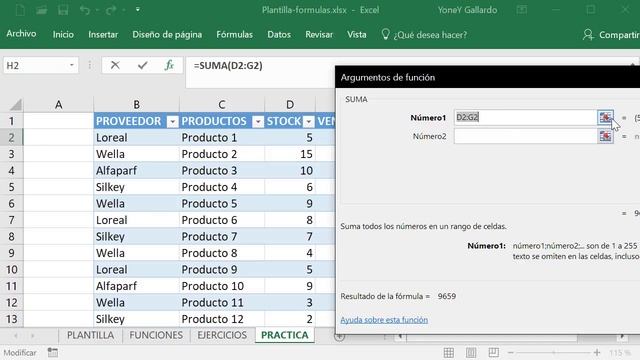Expand the Name Box dropdown arrow

71,65
